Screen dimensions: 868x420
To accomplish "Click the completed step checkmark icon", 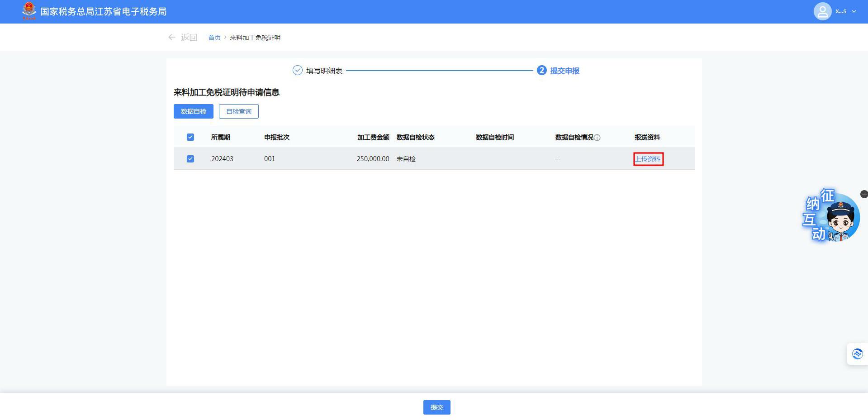I will 297,71.
